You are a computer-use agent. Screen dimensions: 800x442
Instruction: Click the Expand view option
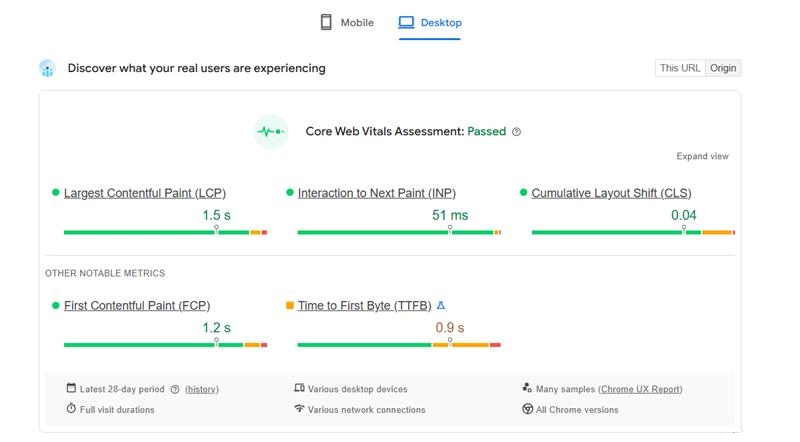pyautogui.click(x=702, y=156)
